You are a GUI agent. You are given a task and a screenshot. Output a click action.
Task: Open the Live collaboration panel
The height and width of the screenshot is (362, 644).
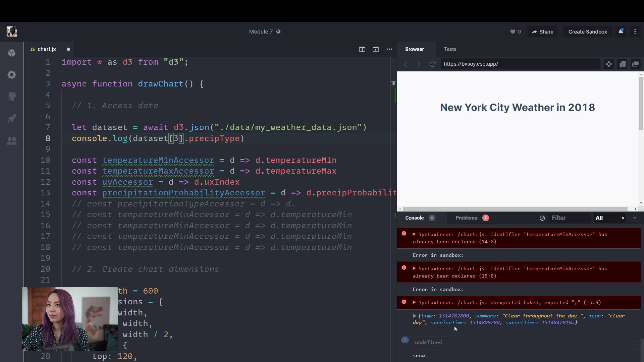(x=12, y=141)
